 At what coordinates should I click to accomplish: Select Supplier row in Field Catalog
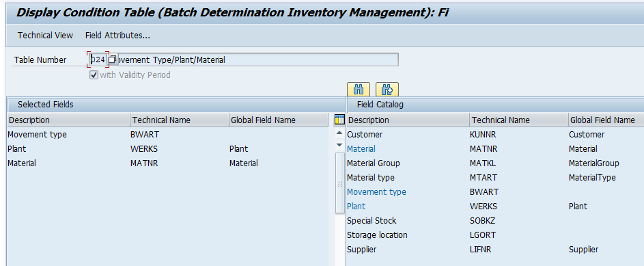coord(495,250)
